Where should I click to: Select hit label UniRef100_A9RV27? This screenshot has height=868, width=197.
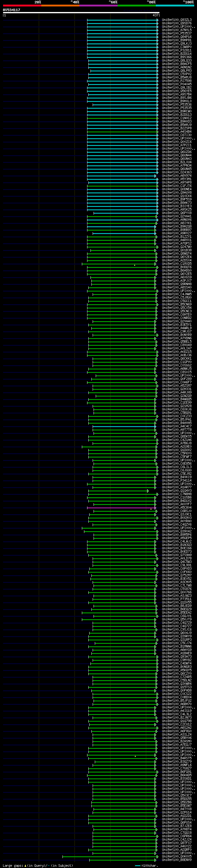(176, 233)
